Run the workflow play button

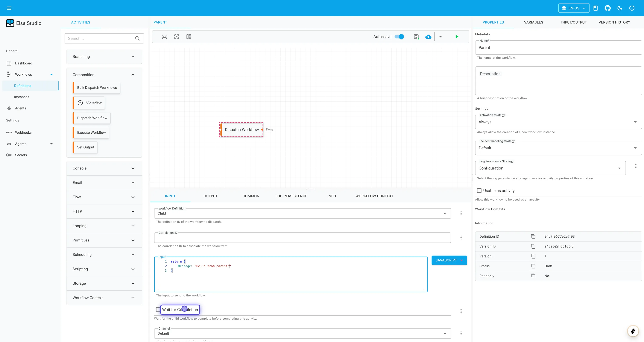pyautogui.click(x=457, y=37)
